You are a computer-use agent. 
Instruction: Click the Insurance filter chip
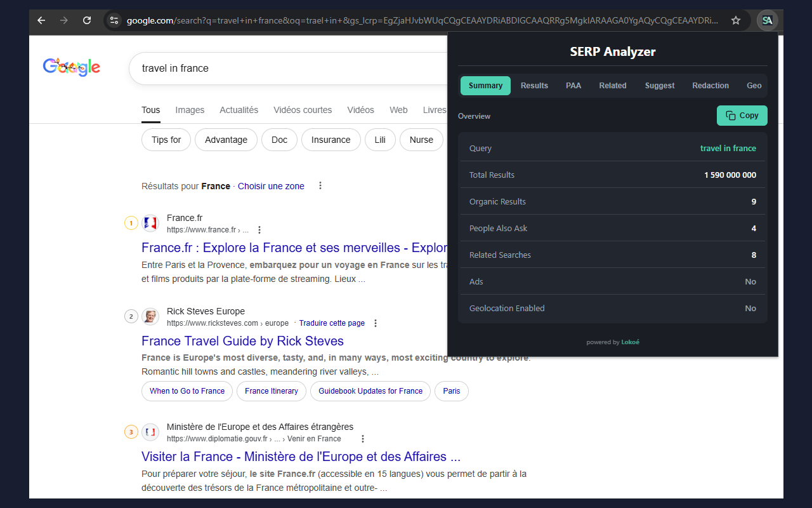(x=331, y=140)
